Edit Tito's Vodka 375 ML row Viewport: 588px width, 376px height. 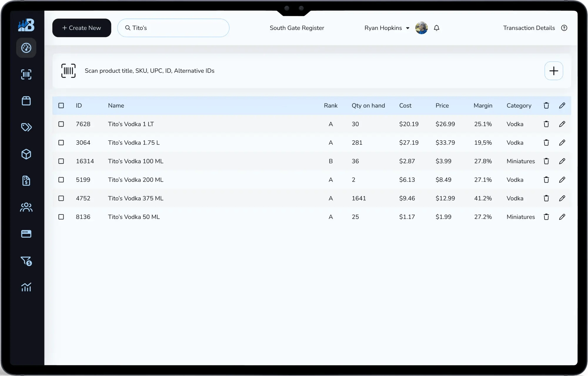click(562, 198)
